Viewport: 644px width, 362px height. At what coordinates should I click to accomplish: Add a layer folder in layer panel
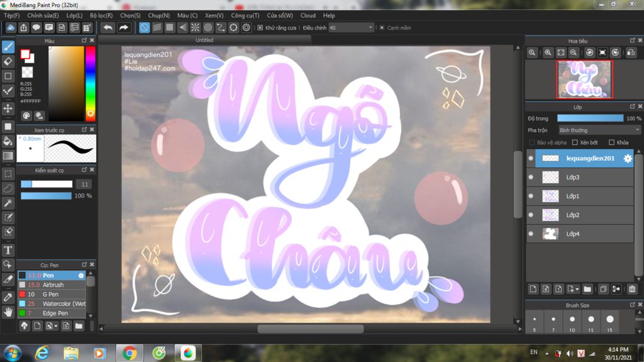coord(587,289)
